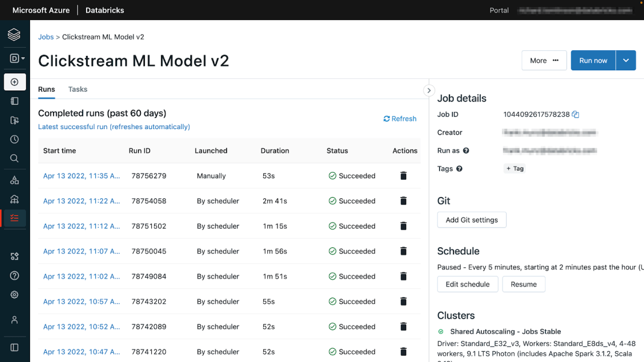Image resolution: width=644 pixels, height=362 pixels.
Task: Click trash icon for run 78750045
Action: click(x=403, y=251)
